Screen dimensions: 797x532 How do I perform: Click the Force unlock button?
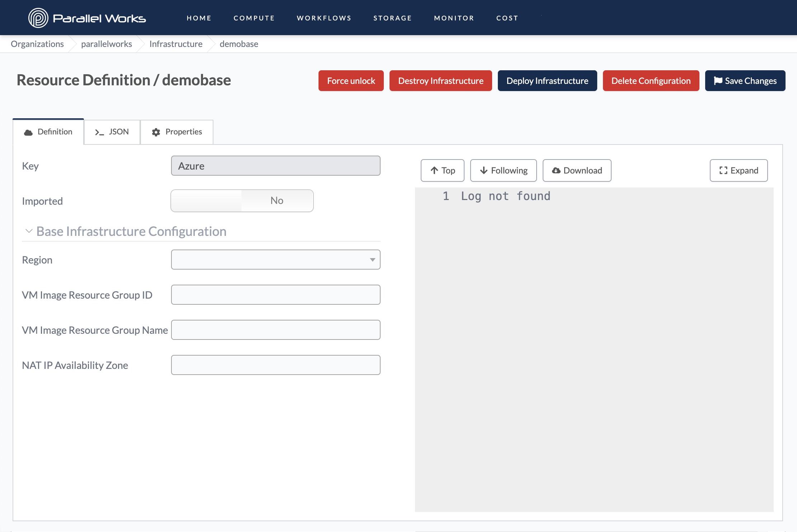pyautogui.click(x=351, y=80)
